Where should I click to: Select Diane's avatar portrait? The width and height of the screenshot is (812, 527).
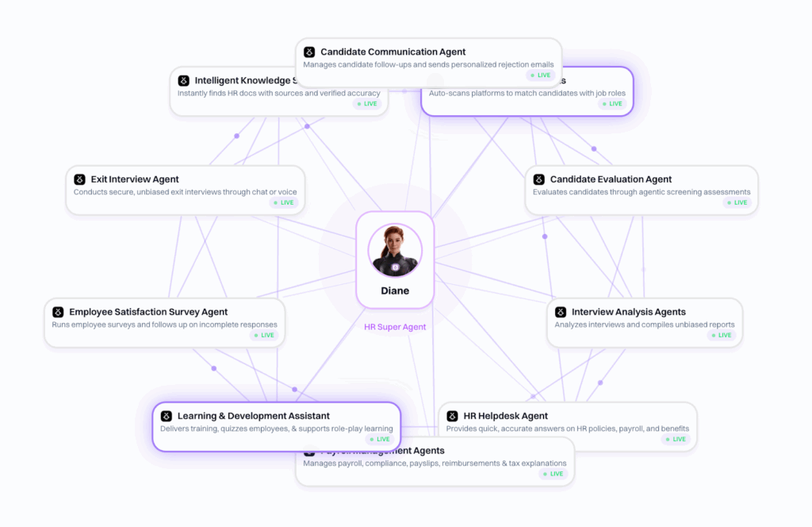point(395,249)
